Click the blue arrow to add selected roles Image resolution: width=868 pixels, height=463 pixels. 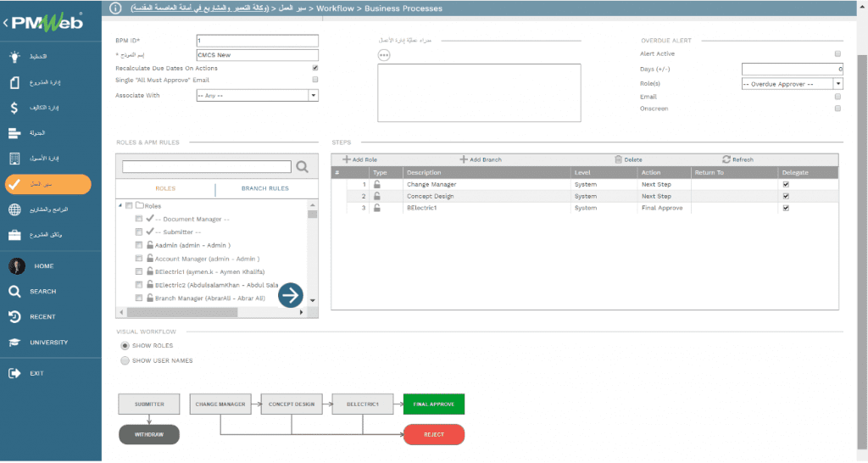click(291, 295)
